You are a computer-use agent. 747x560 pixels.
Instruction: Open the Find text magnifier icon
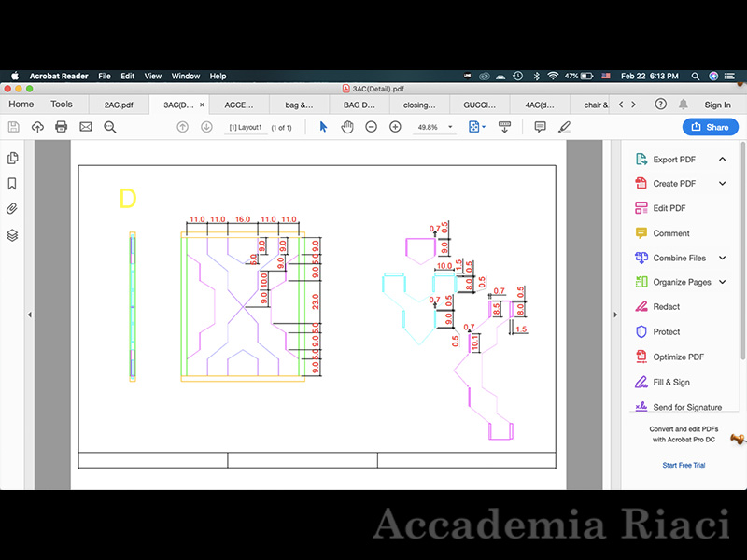(110, 127)
